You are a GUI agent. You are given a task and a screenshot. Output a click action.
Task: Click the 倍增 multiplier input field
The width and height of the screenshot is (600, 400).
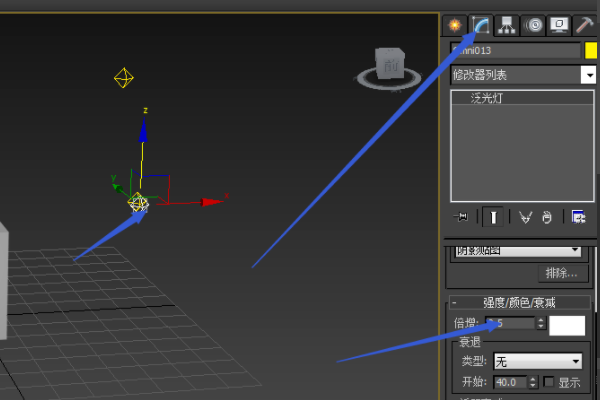click(508, 324)
